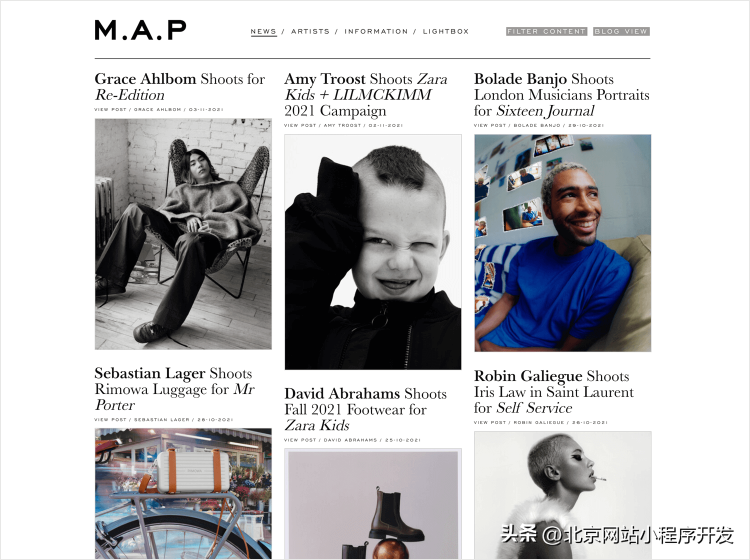The width and height of the screenshot is (750, 560).
Task: Click the Filter Content button
Action: 546,31
